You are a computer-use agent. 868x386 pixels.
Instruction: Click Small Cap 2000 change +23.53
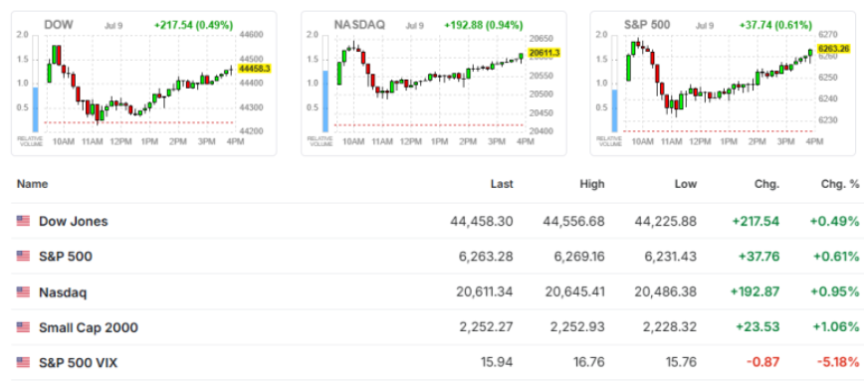pyautogui.click(x=758, y=327)
